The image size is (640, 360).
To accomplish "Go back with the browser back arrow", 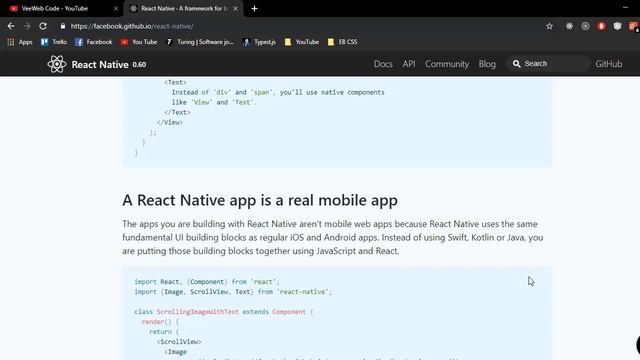I will (11, 26).
